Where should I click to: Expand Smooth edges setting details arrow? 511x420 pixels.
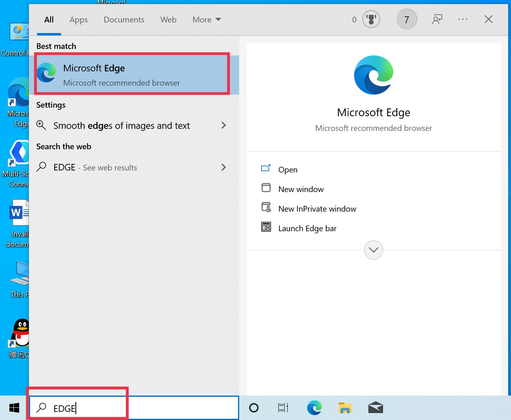223,126
